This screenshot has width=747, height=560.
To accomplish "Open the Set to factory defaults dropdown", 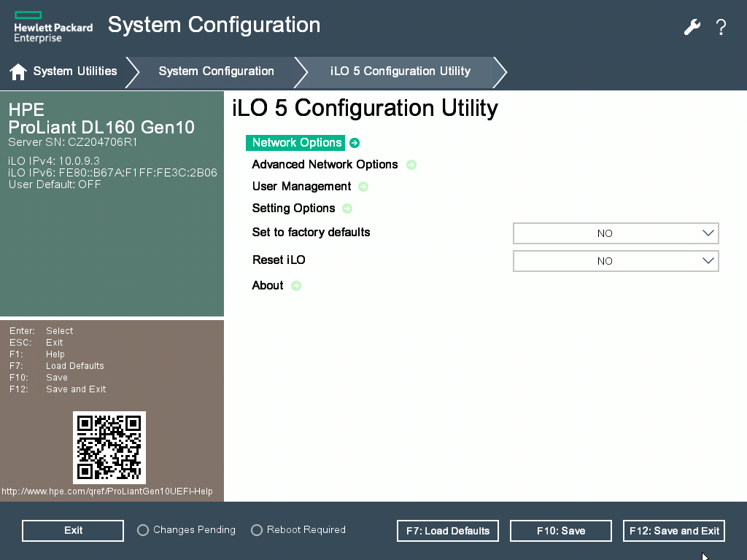I will point(616,233).
